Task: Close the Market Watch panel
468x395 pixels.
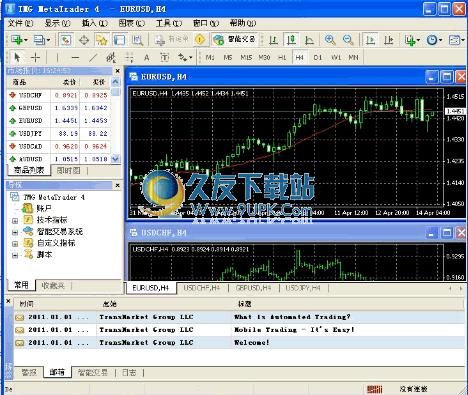Action: (x=117, y=71)
